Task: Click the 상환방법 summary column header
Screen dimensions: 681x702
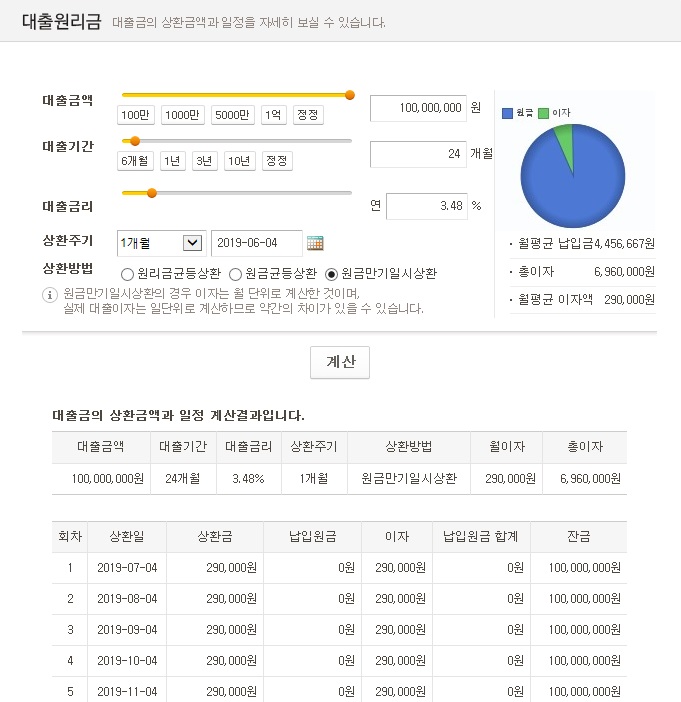Action: click(409, 447)
